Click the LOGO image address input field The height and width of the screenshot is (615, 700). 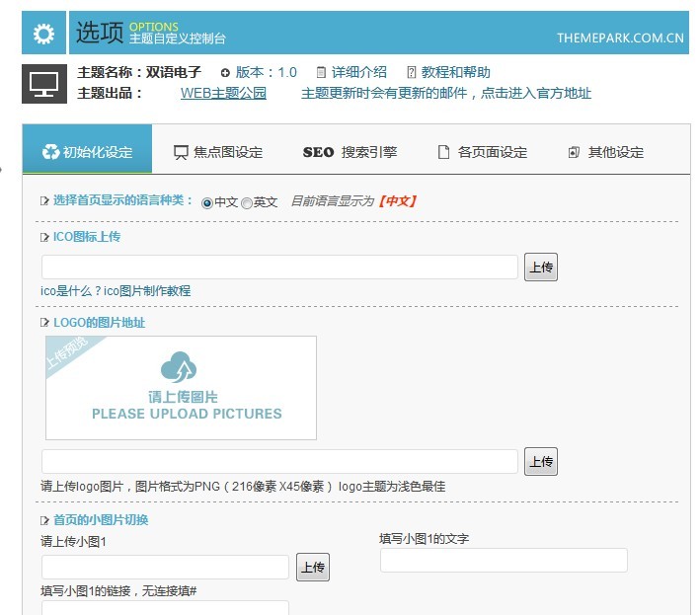pyautogui.click(x=279, y=461)
